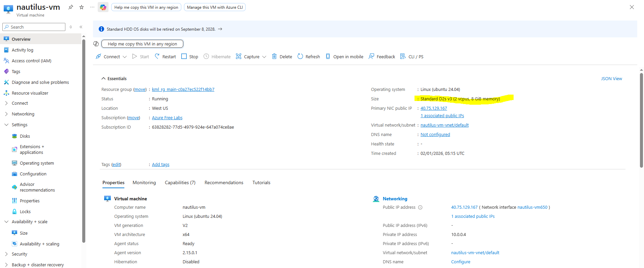Select the Properties tab
The width and height of the screenshot is (644, 268).
(x=113, y=182)
